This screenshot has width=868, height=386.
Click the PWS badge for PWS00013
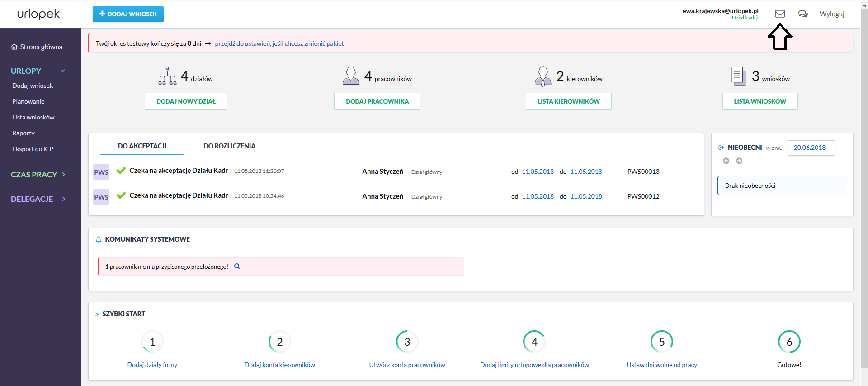pos(101,172)
